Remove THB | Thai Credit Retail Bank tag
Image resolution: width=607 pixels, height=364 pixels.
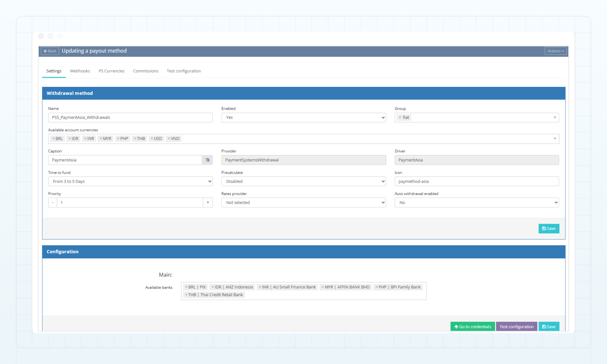coord(186,295)
